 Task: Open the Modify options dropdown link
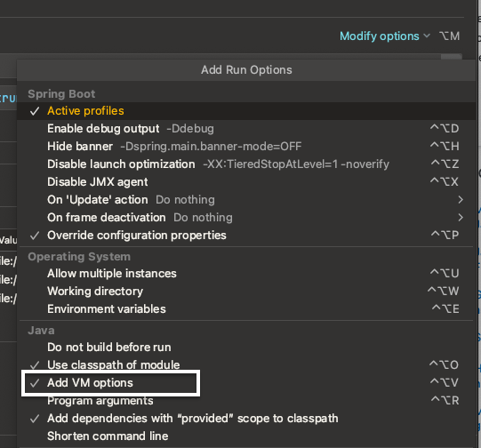(x=385, y=36)
